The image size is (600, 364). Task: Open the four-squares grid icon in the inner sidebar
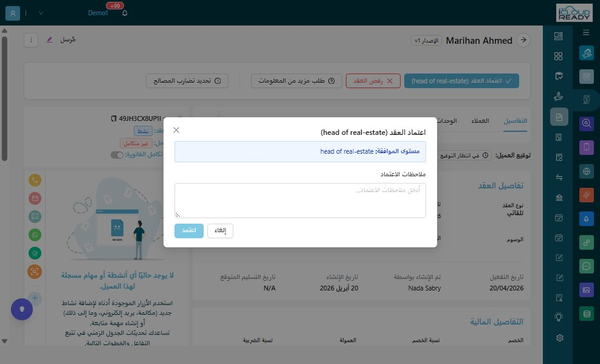559,56
